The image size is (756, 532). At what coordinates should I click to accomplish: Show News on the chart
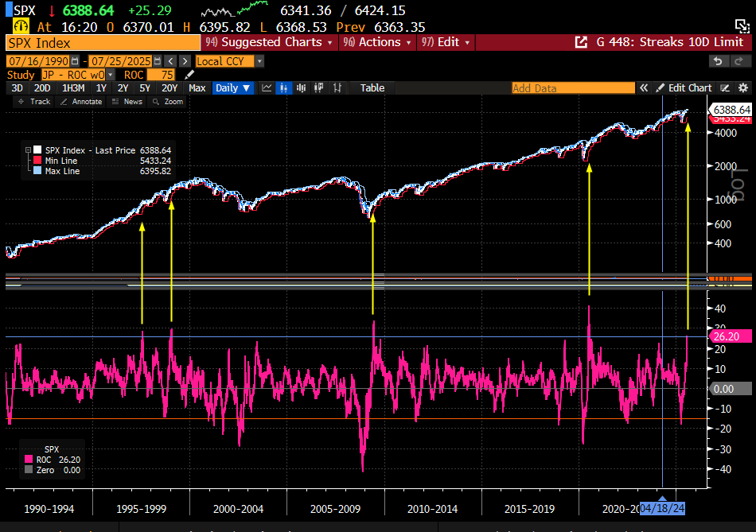[x=127, y=102]
